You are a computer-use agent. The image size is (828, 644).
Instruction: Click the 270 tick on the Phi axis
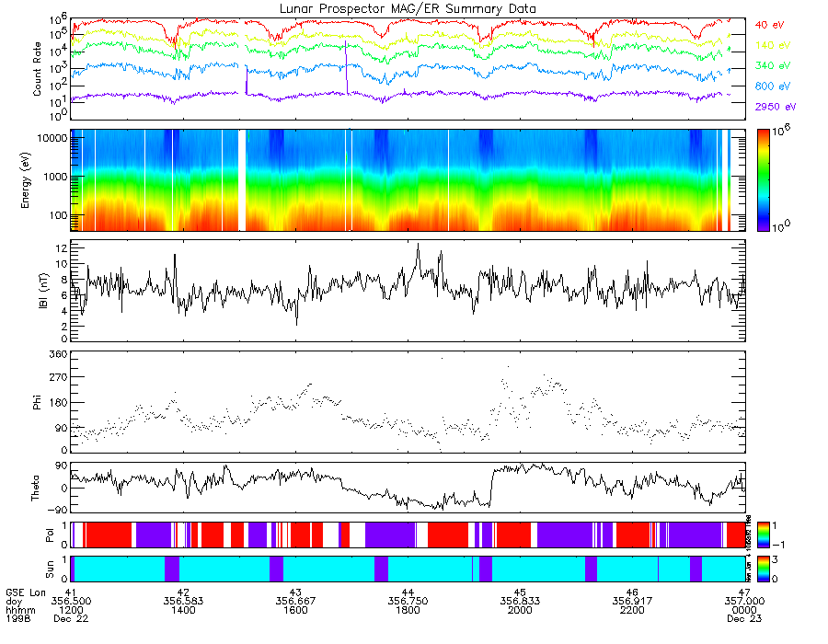click(58, 377)
